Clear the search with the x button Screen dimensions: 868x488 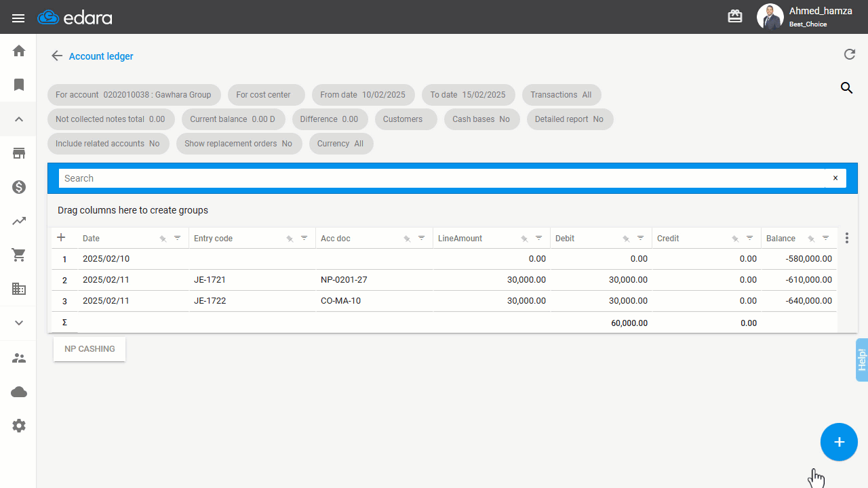coord(835,178)
